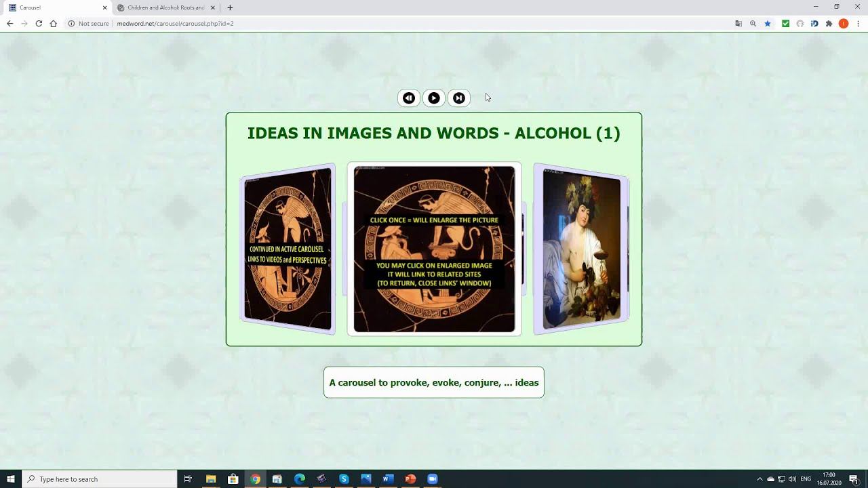Open the Extensions puzzle-piece menu

pyautogui.click(x=829, y=23)
